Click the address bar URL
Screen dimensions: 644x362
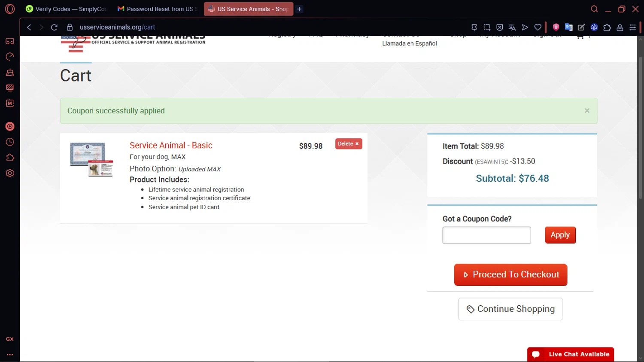pyautogui.click(x=117, y=27)
